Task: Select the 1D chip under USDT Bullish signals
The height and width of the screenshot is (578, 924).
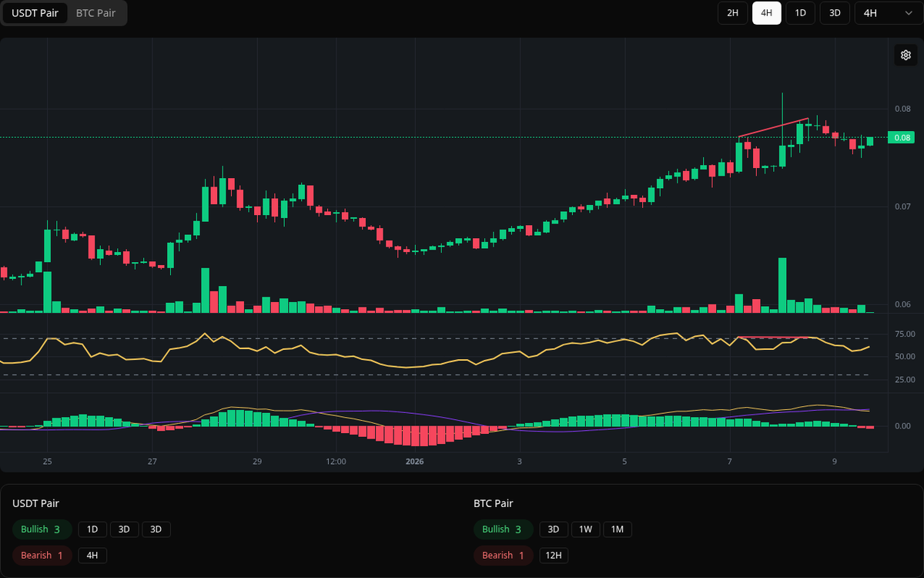Action: (92, 529)
